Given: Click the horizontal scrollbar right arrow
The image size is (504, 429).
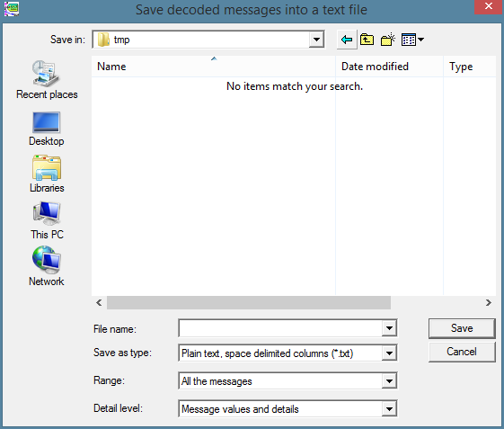Looking at the screenshot, I should click(x=488, y=302).
